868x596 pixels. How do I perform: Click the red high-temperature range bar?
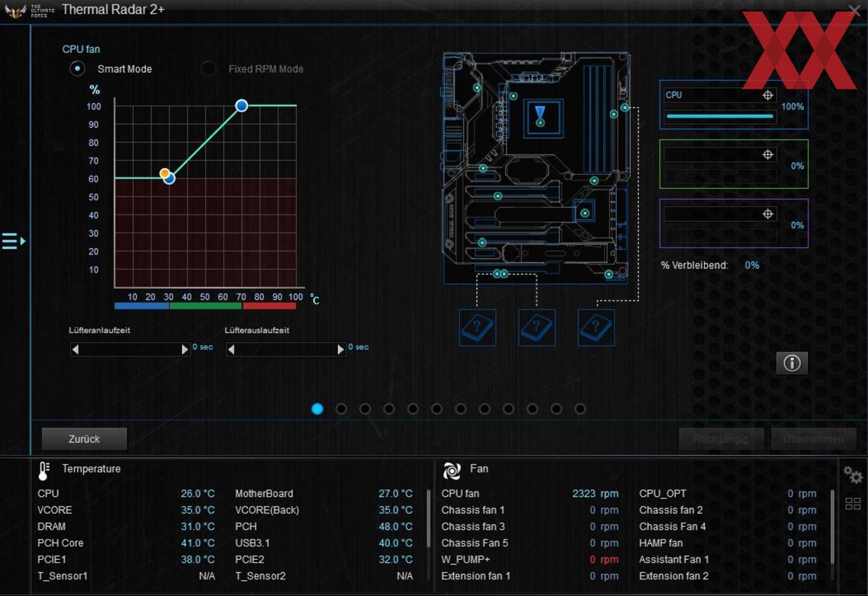click(269, 306)
